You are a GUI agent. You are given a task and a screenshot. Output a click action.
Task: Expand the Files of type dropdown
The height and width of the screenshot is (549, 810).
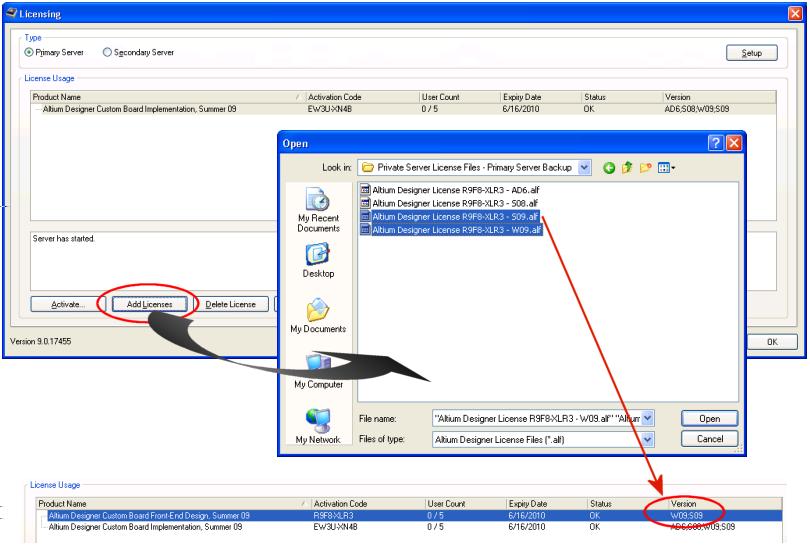pos(648,440)
